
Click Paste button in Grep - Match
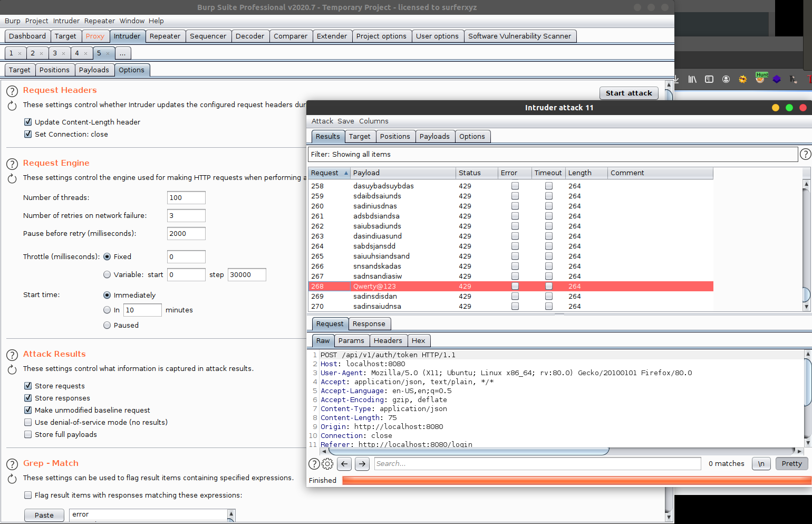pos(44,515)
